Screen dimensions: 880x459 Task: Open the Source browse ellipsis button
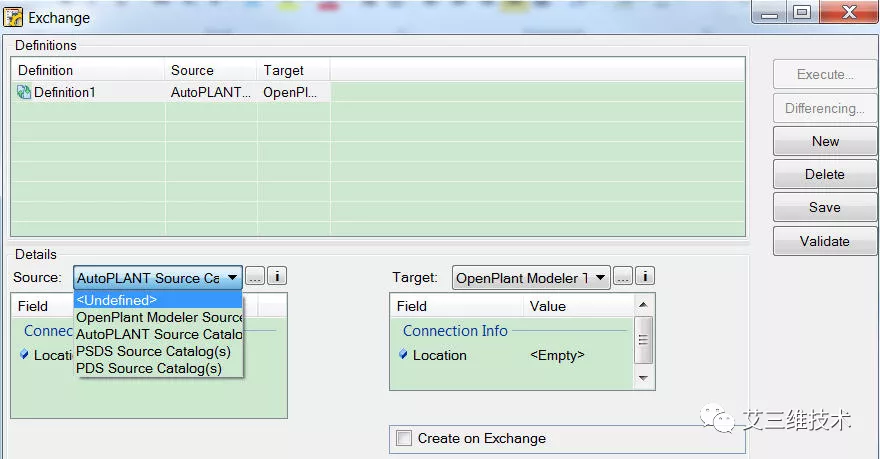coord(256,277)
